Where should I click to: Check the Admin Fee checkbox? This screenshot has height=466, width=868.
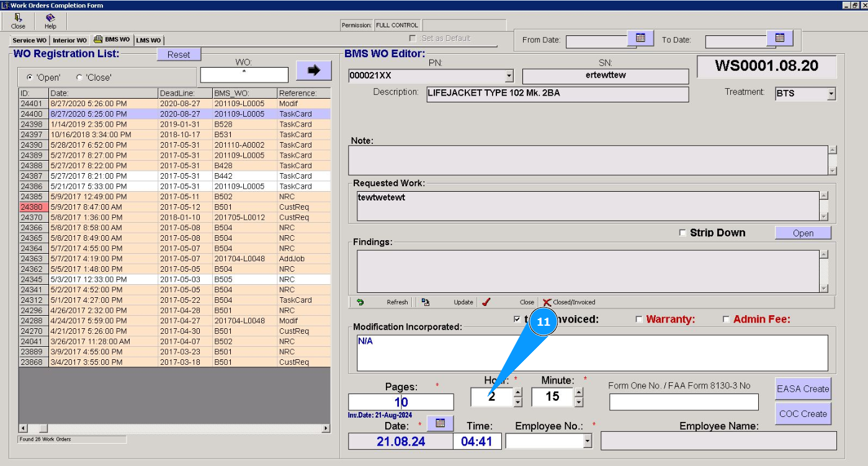point(726,320)
